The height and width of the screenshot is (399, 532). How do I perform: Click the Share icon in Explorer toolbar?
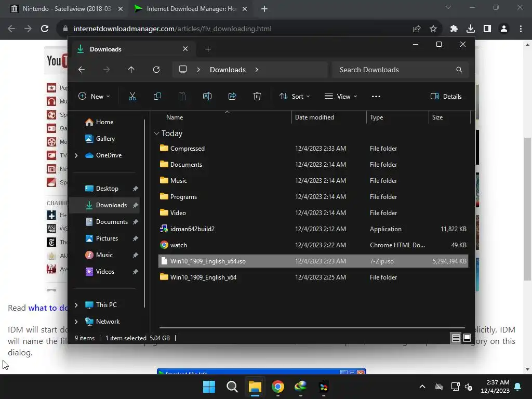(232, 96)
